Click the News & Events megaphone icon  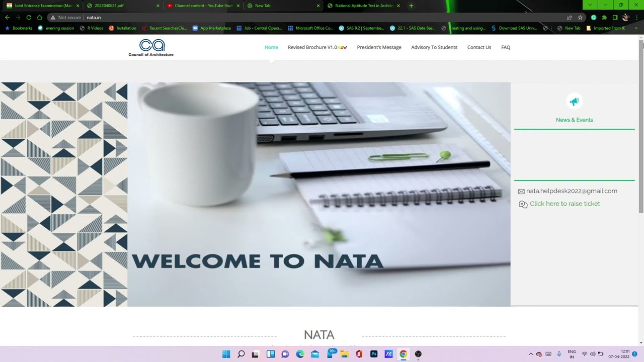574,102
